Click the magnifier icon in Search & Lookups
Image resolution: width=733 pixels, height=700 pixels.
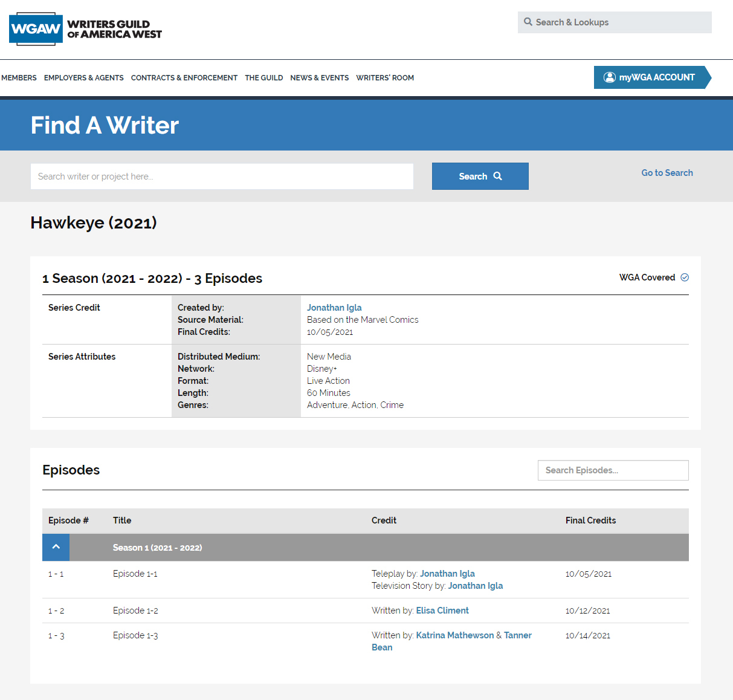pyautogui.click(x=528, y=22)
